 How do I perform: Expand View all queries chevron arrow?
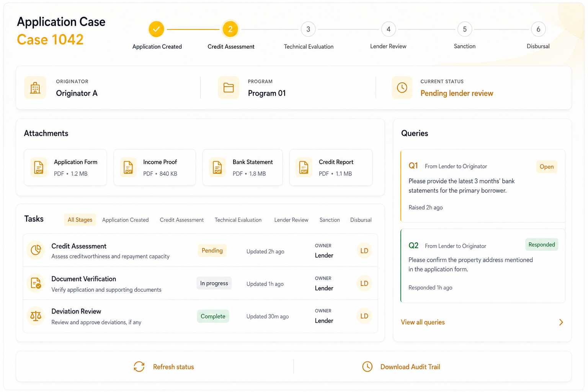[x=561, y=322]
